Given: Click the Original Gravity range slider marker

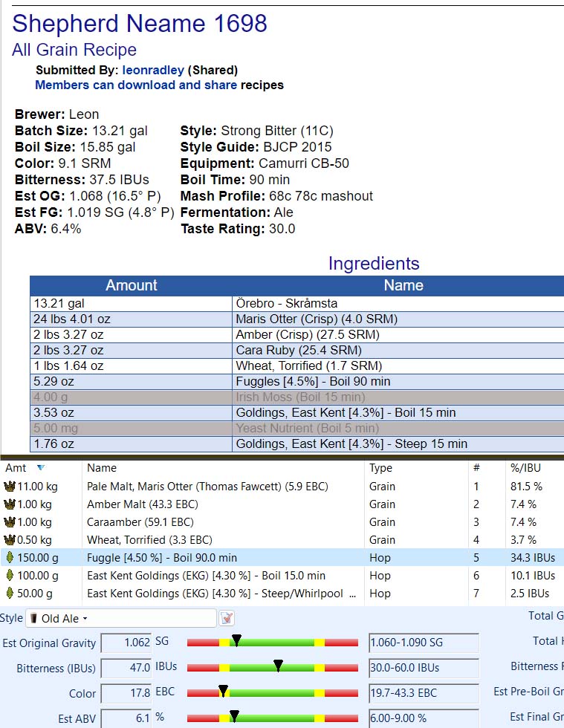Looking at the screenshot, I should click(x=236, y=640).
